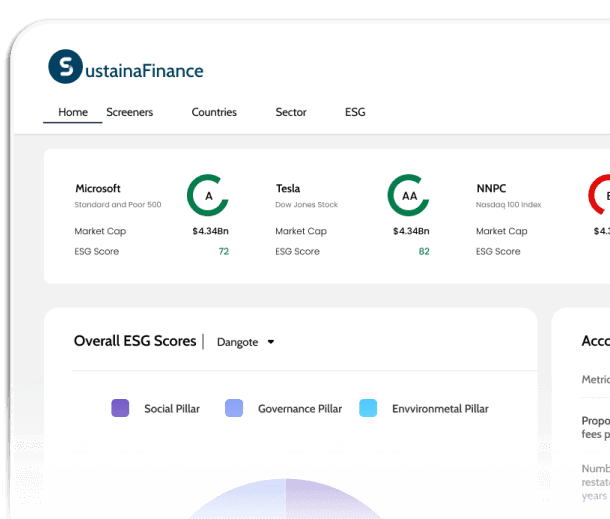
Task: Click Microsoft's Market Cap label
Action: pyautogui.click(x=100, y=231)
